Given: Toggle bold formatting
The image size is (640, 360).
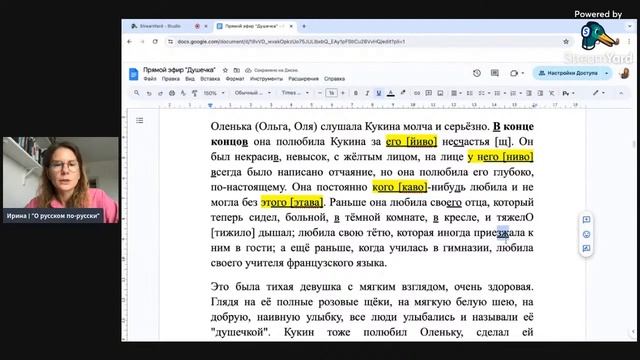Looking at the screenshot, I should (x=356, y=93).
